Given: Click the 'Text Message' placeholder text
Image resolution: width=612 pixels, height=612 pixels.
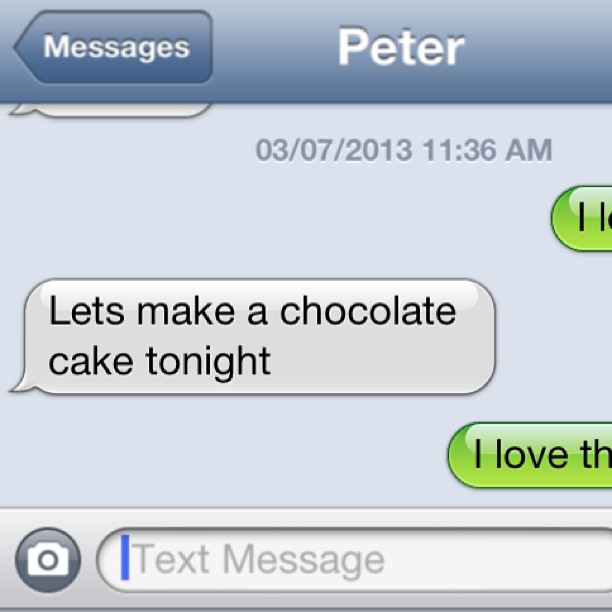Looking at the screenshot, I should [259, 560].
